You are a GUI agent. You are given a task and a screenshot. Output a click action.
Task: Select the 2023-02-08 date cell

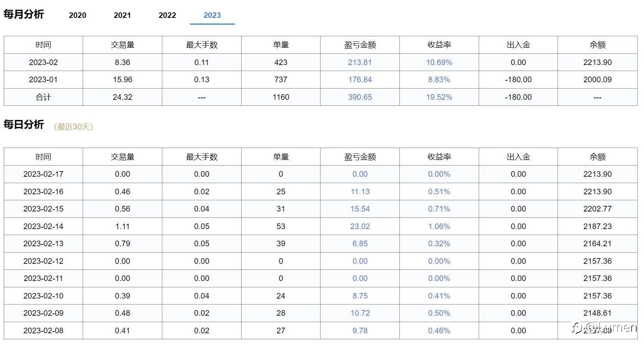[x=43, y=331]
